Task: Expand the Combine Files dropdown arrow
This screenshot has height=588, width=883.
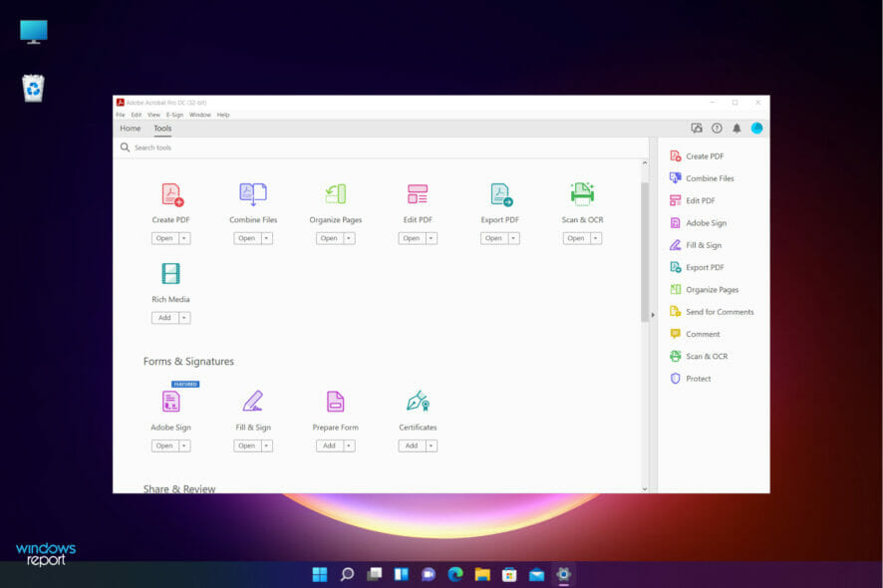Action: 266,238
